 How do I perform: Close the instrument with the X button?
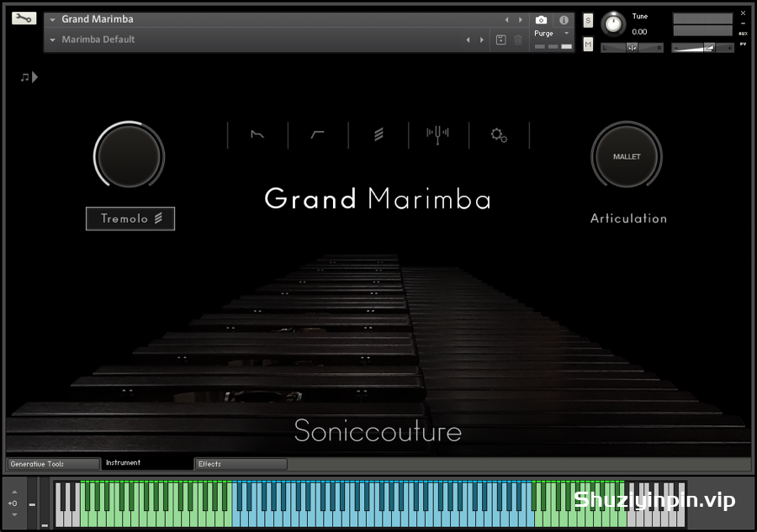point(743,13)
